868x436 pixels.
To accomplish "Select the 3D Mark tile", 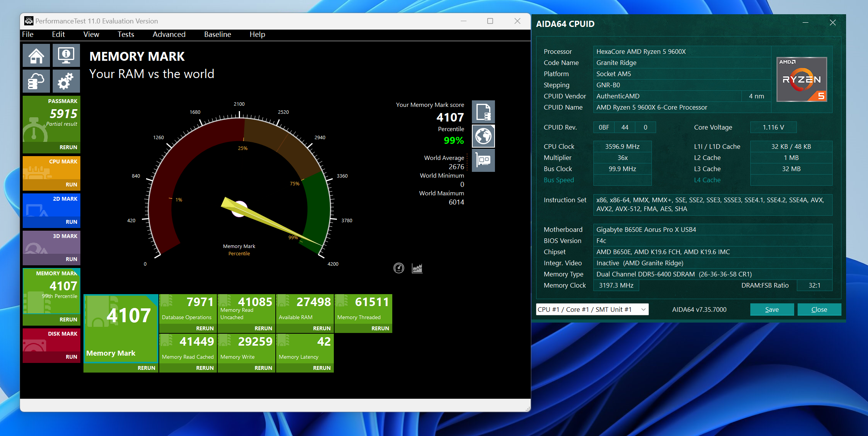I will click(52, 243).
